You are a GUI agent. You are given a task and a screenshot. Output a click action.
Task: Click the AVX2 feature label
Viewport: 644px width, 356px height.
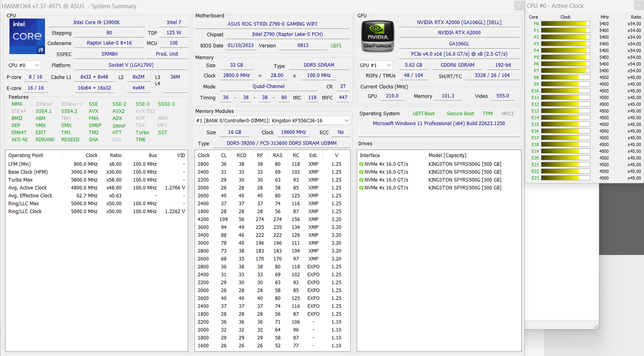pos(118,111)
